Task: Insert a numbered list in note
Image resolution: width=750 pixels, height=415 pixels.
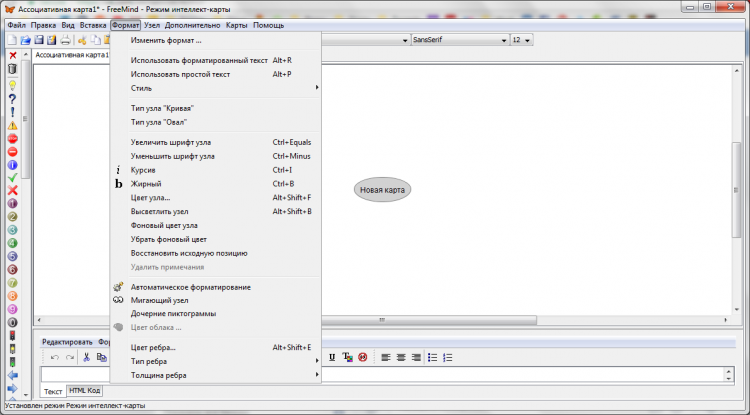Action: click(x=448, y=358)
